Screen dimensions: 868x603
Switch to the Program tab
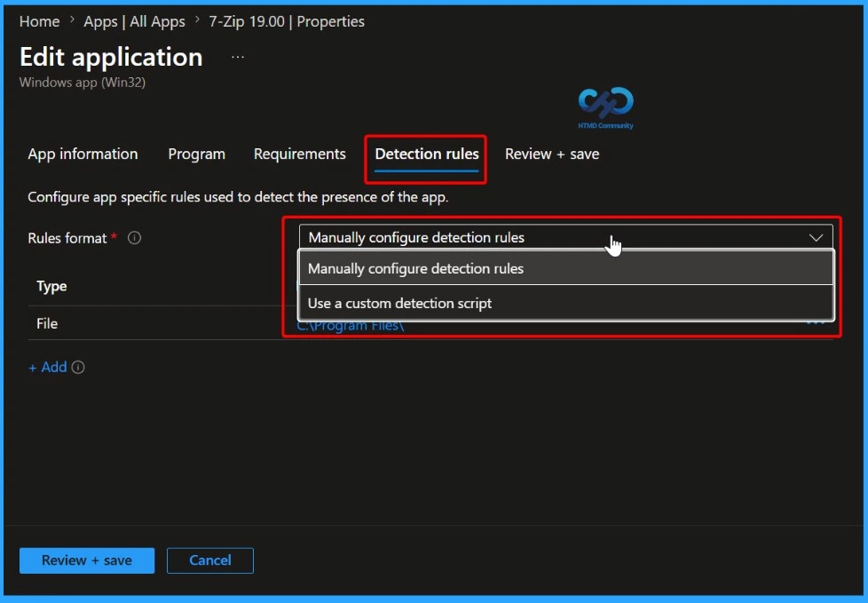(196, 154)
